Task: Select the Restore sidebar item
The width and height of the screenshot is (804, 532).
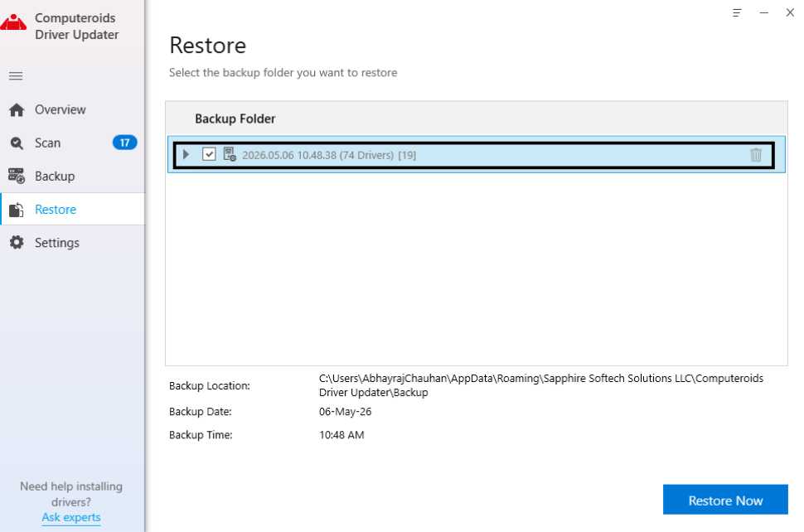Action: tap(72, 209)
